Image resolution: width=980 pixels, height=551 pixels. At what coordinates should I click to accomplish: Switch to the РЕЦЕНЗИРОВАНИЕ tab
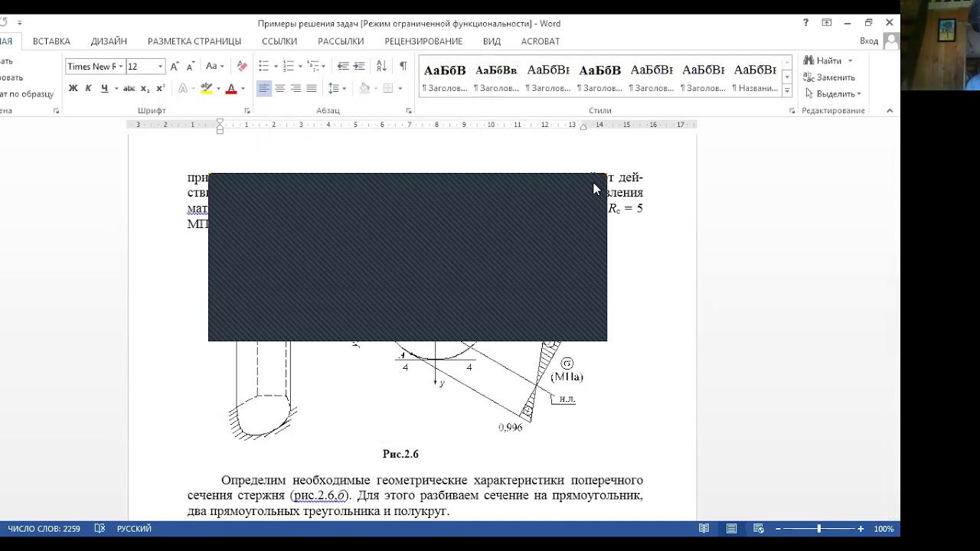tap(423, 41)
